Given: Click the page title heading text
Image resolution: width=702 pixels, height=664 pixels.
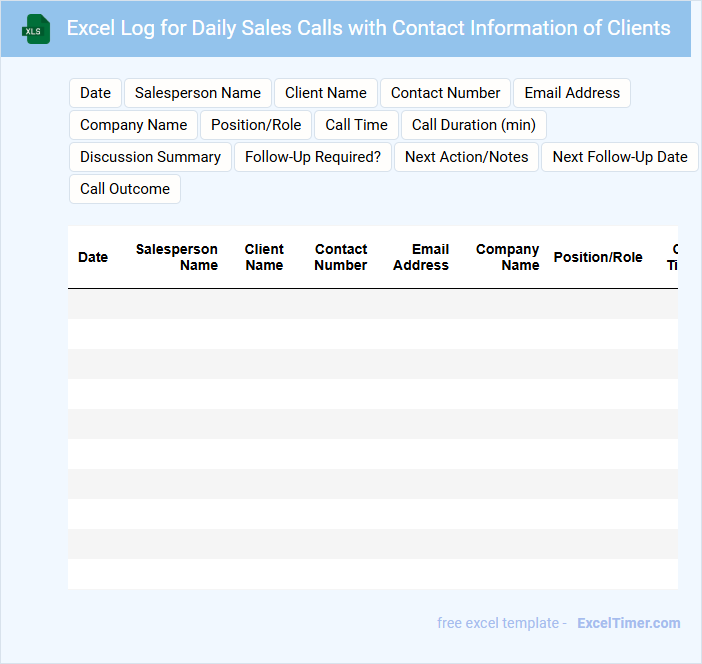Looking at the screenshot, I should [x=368, y=28].
